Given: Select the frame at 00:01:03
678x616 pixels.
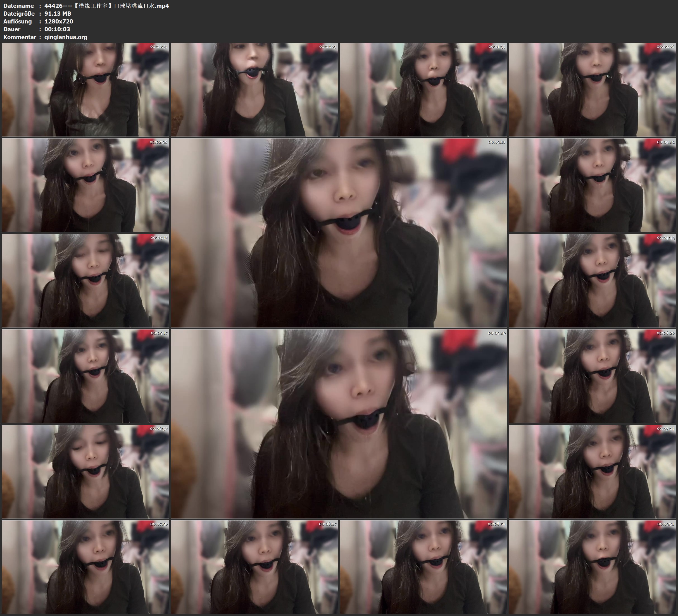Looking at the screenshot, I should [x=254, y=90].
